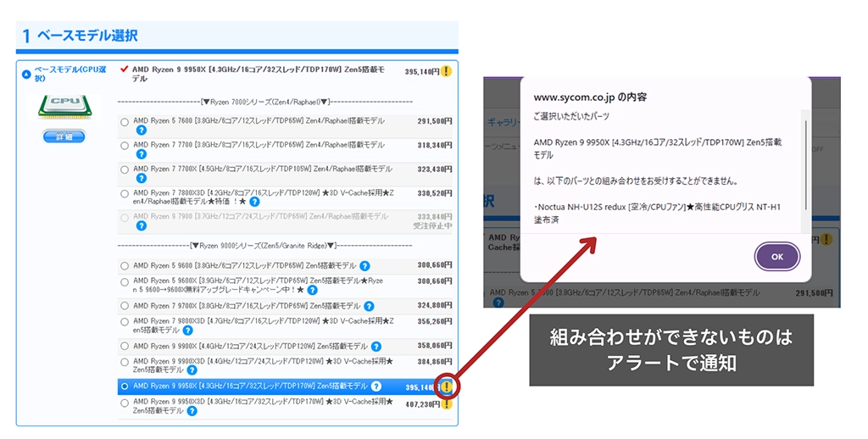Viewport: 868px width, 439px height.
Task: Open help icon in highlighted 9950X row
Action: 376,386
